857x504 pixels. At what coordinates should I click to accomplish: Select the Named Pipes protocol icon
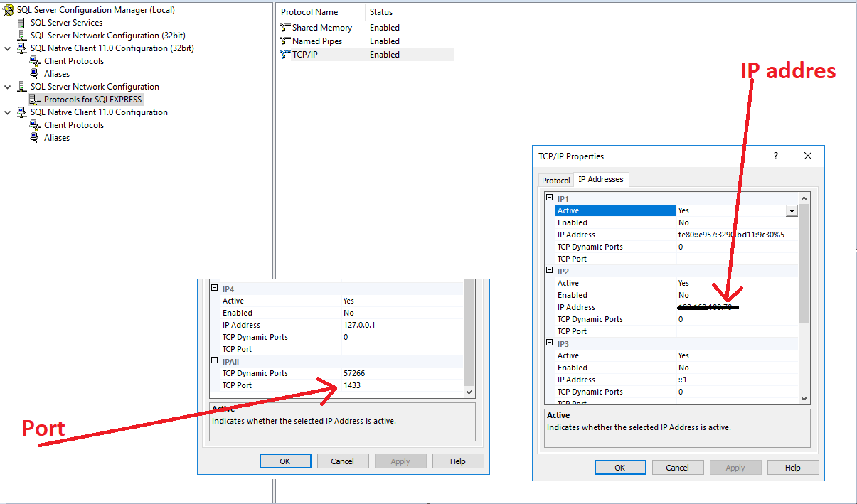tap(285, 41)
